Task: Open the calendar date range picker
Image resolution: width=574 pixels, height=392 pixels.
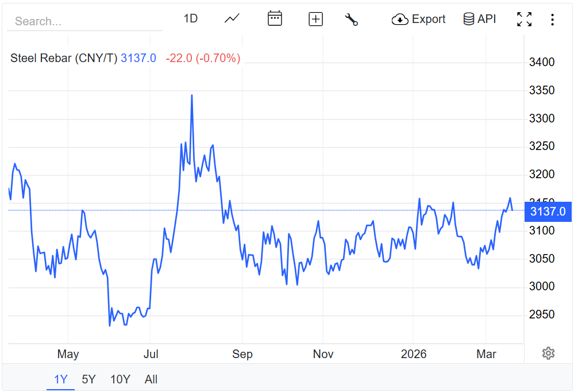Action: 275,19
